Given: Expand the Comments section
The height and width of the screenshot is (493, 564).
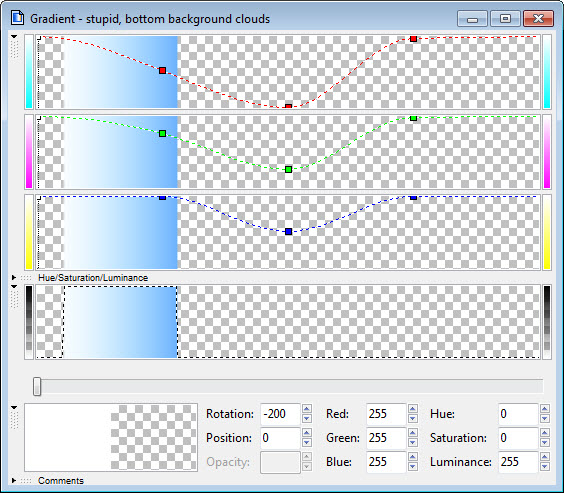Looking at the screenshot, I should [14, 480].
